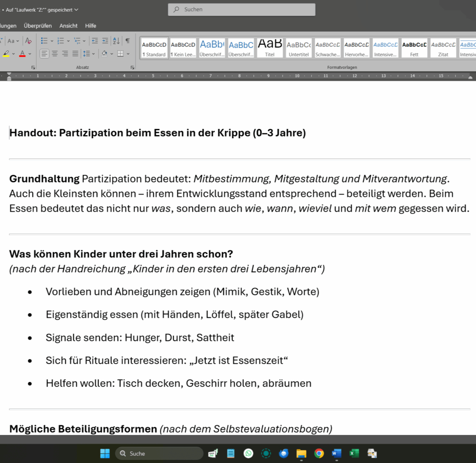Expand line spacing dropdown arrow
476x463 pixels.
tap(93, 54)
